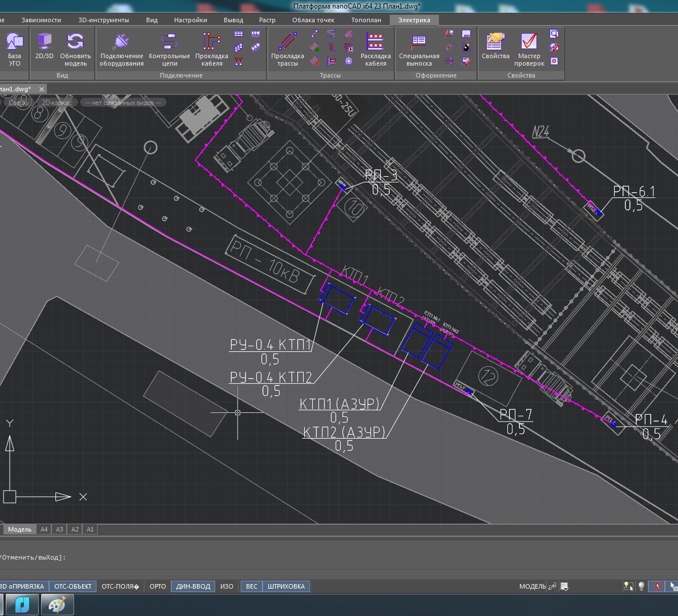
Task: Switch to the Топоплан ribbon tab
Action: [x=366, y=20]
